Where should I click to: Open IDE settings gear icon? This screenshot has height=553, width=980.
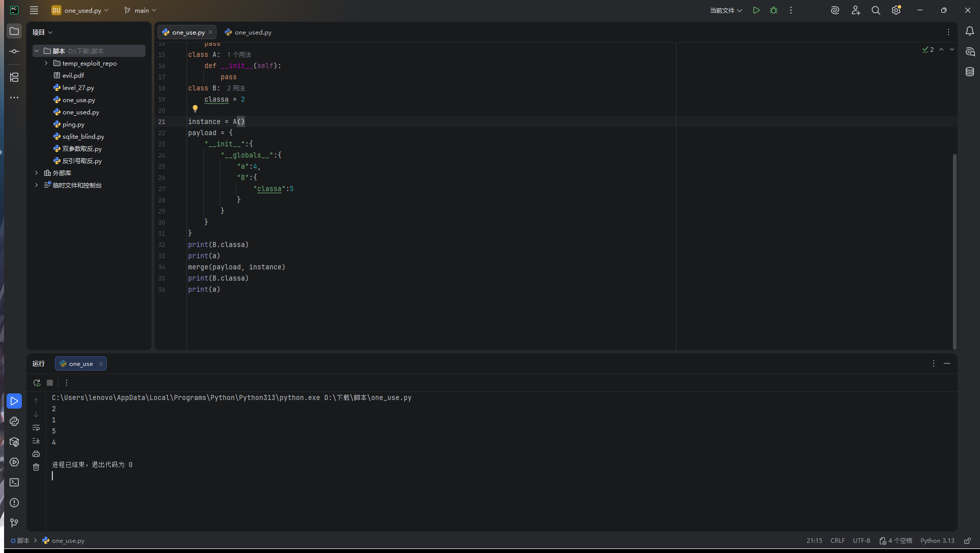point(896,10)
